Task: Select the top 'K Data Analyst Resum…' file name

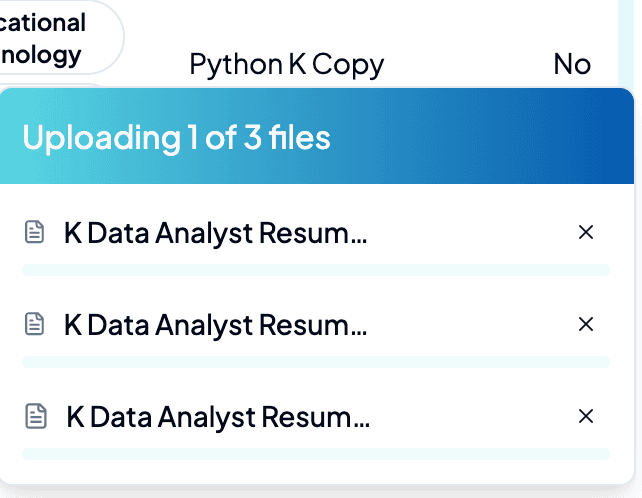Action: click(215, 233)
